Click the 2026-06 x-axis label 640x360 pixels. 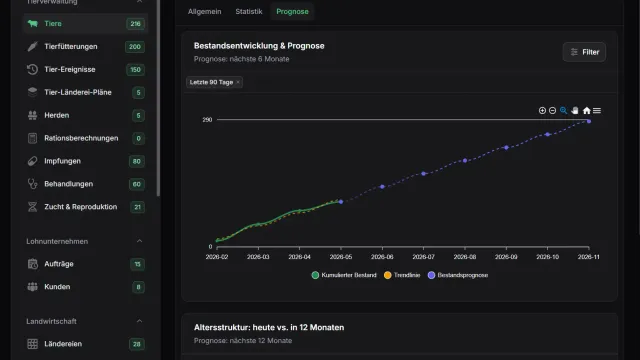[x=382, y=257]
